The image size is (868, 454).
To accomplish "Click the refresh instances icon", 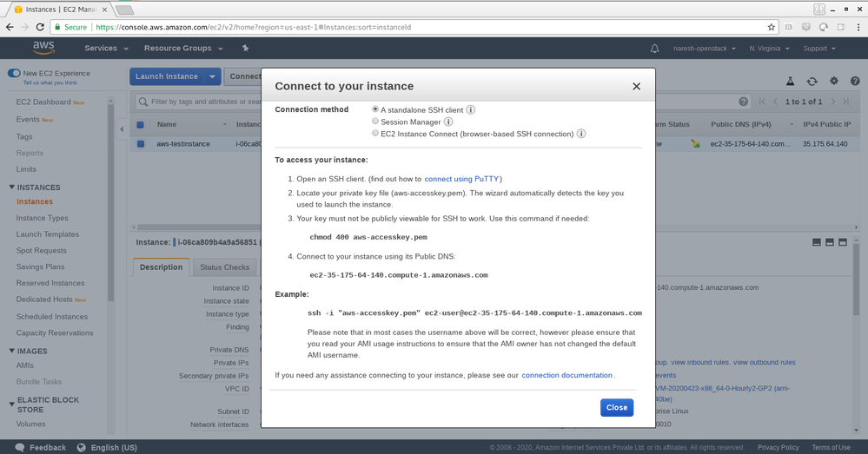I will coord(812,81).
